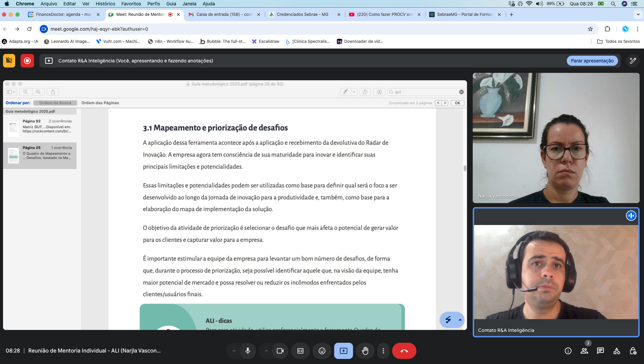Show the participants list

tap(584, 351)
